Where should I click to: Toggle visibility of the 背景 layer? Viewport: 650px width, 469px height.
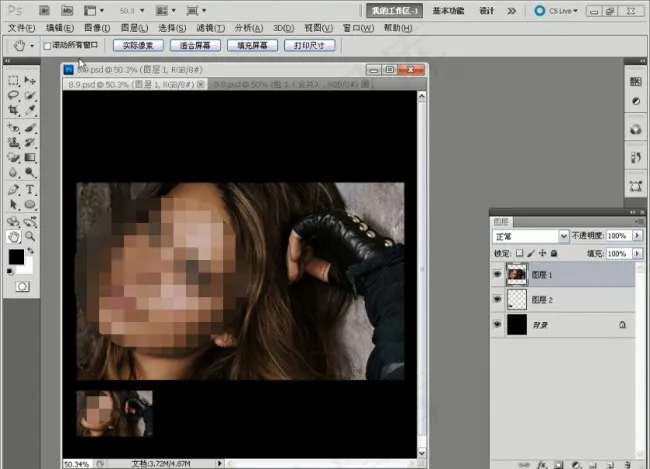point(498,324)
